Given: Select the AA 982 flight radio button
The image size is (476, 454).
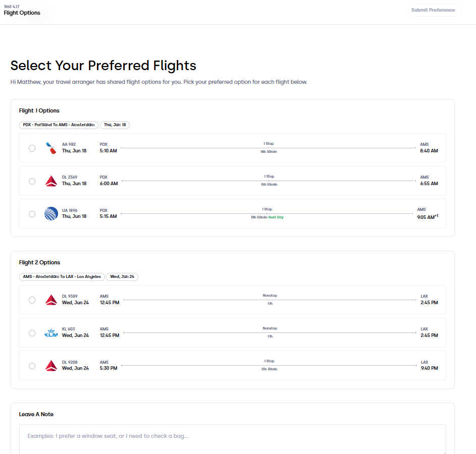Looking at the screenshot, I should point(32,148).
